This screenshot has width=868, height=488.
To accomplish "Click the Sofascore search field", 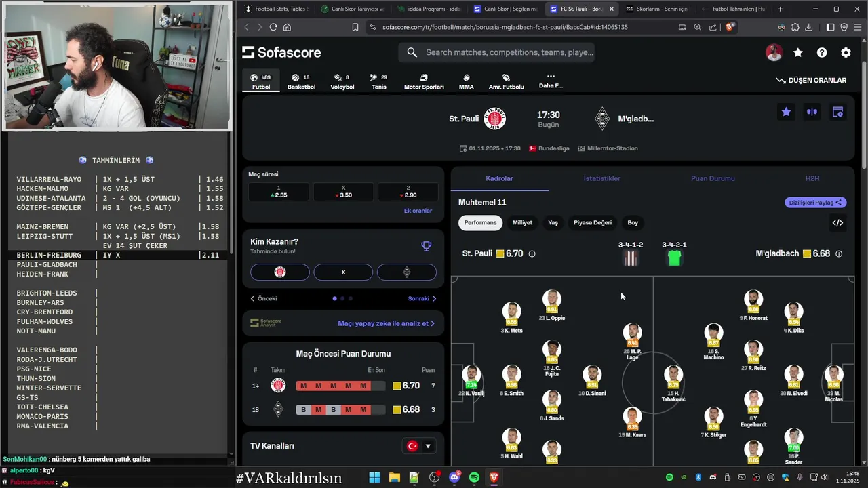I will 497,52.
